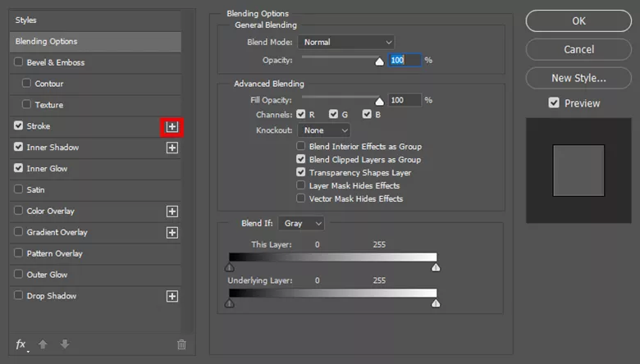Check Layer Mask Hides Effects
This screenshot has height=364, width=640.
click(301, 185)
